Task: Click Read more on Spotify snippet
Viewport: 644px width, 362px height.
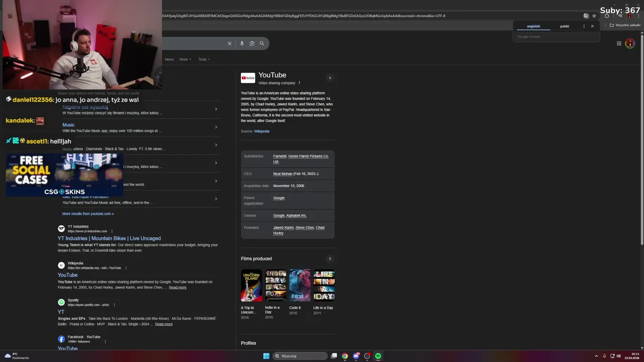Action: tap(164, 324)
